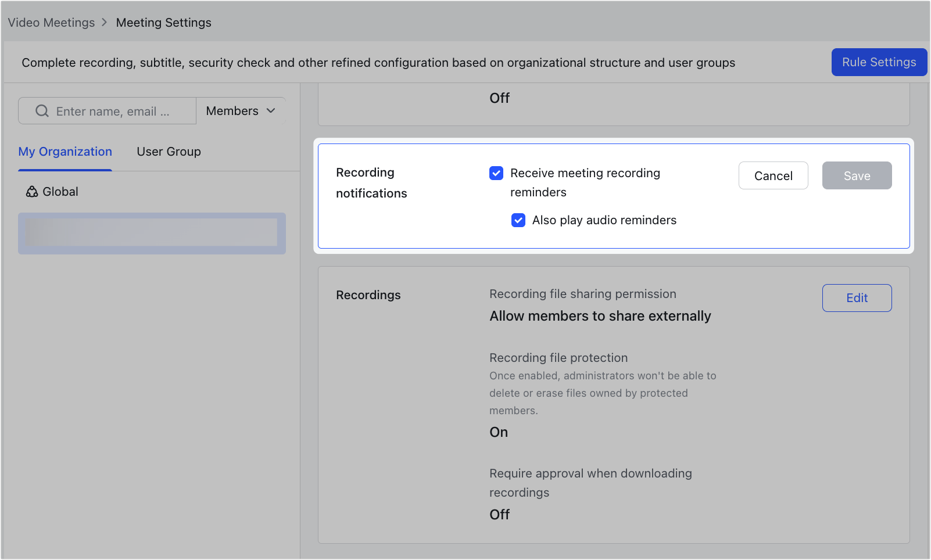Click 'Recording file sharing permission' label
The height and width of the screenshot is (560, 931).
click(583, 294)
